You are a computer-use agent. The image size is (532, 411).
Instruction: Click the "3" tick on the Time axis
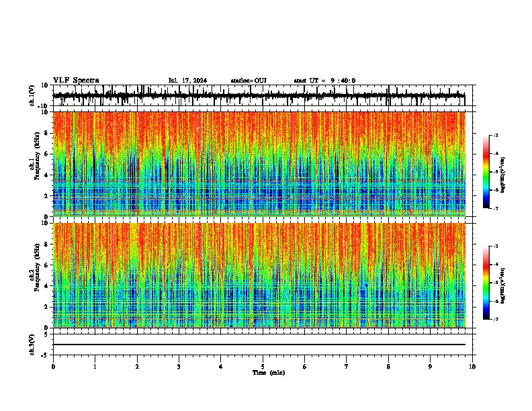point(179,367)
